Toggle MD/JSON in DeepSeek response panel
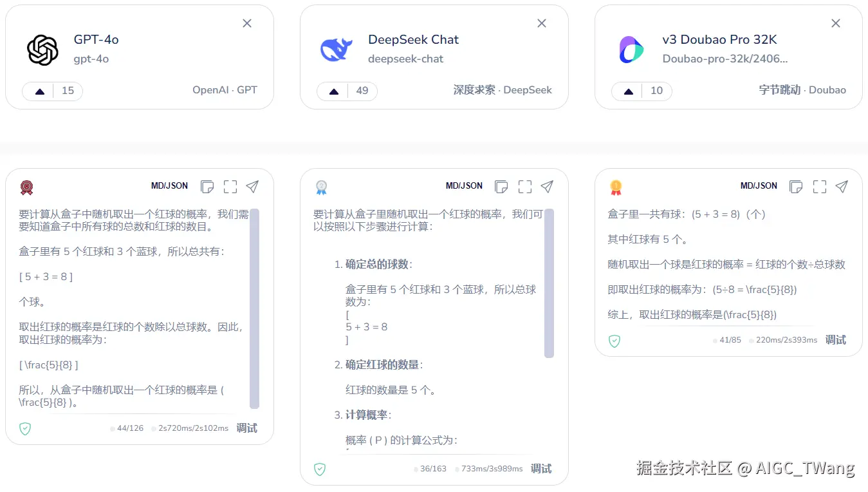The image size is (868, 492). click(x=465, y=185)
